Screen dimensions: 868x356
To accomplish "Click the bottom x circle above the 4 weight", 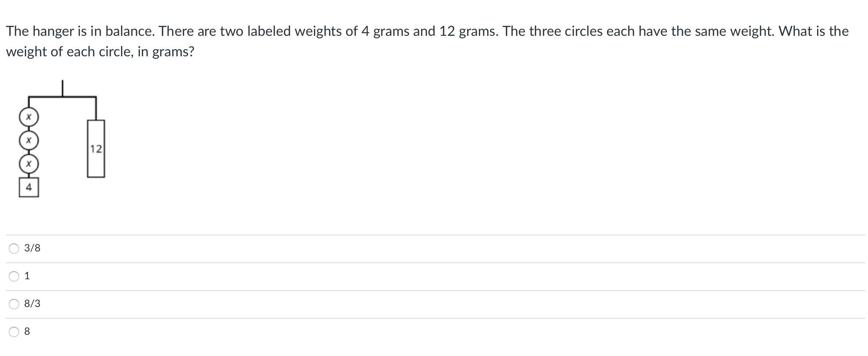I will pos(29,164).
